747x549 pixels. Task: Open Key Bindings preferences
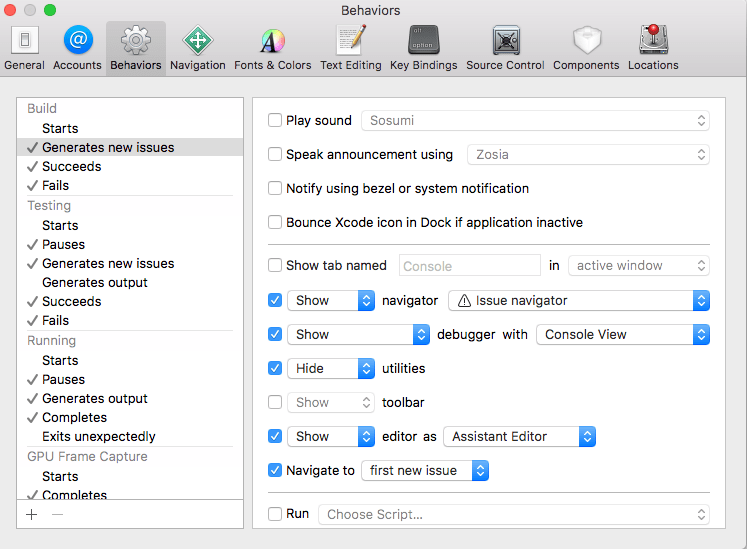pyautogui.click(x=423, y=48)
